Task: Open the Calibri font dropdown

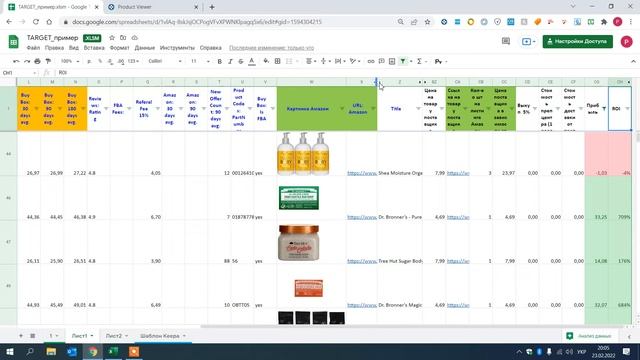Action: tap(165, 61)
